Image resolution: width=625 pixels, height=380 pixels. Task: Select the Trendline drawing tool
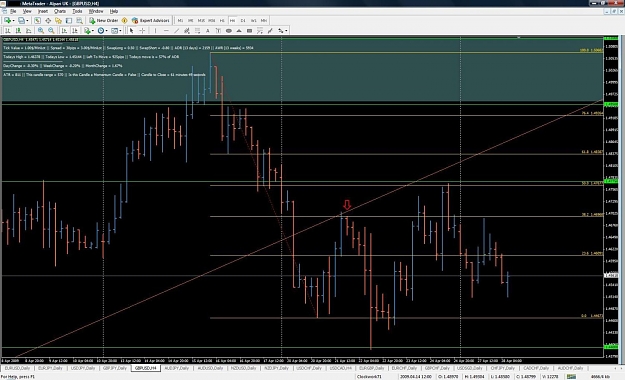[x=177, y=30]
